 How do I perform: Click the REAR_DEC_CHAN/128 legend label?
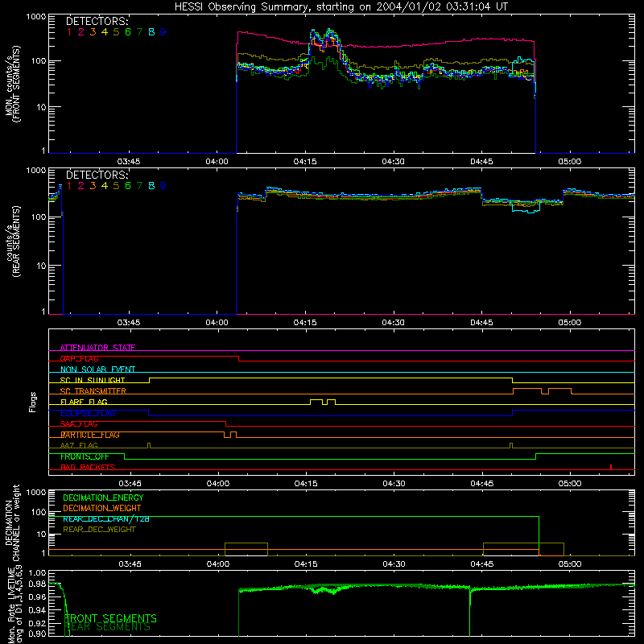(106, 518)
